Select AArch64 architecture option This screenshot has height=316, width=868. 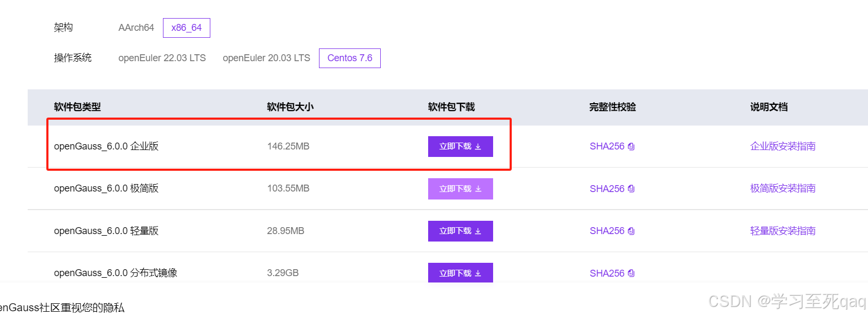(x=136, y=28)
